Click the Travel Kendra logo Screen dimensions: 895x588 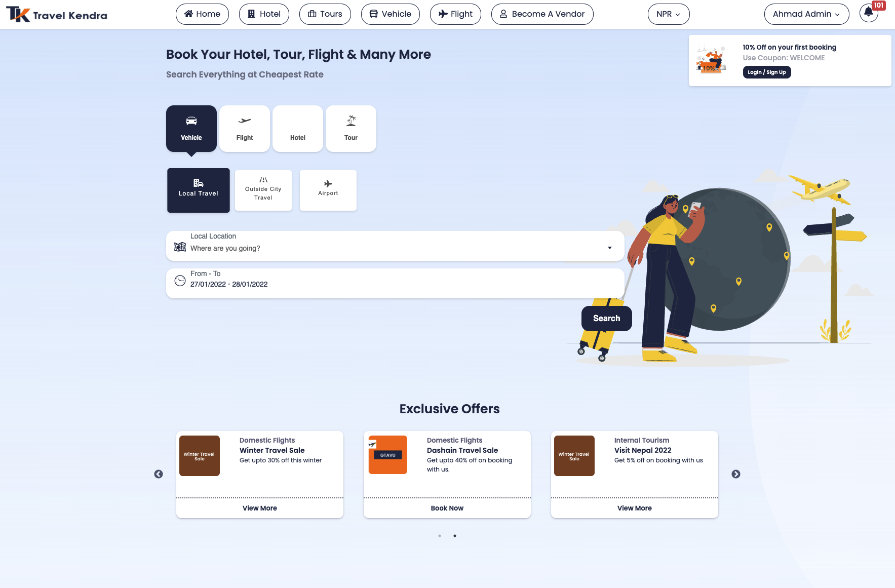(57, 15)
